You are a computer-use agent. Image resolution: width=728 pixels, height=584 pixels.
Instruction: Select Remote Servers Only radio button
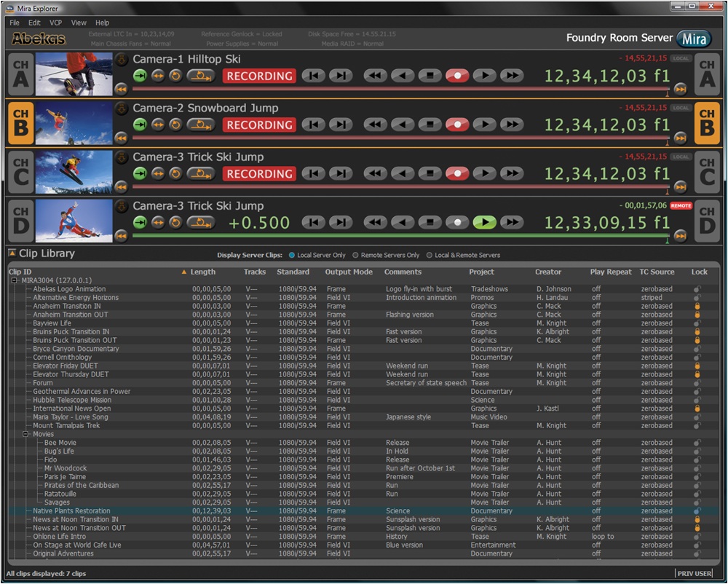[x=355, y=255]
